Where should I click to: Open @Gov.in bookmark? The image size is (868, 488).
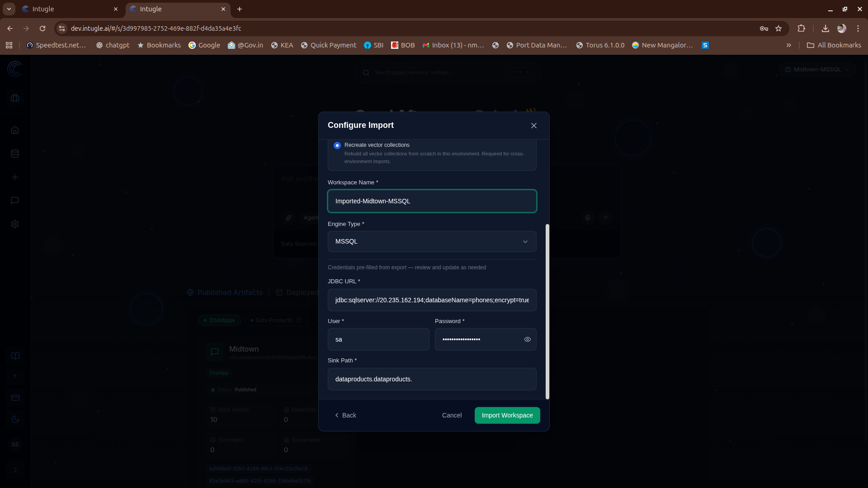(245, 45)
